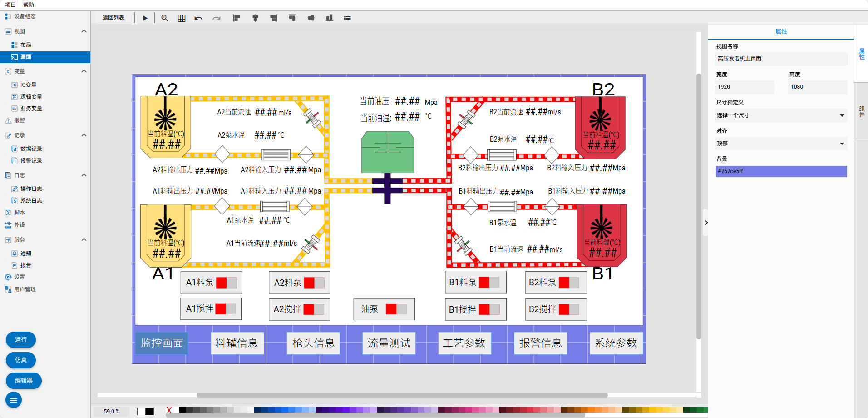Toggle the A2搅拌 switch
The image size is (868, 418).
tap(314, 309)
